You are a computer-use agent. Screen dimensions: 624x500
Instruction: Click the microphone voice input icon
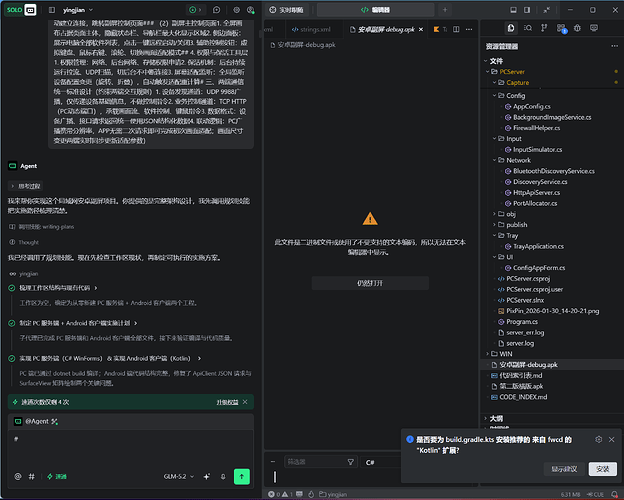pyautogui.click(x=223, y=477)
